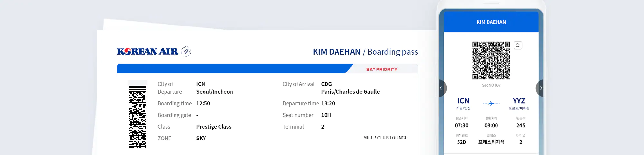Click the magnifier icon beside the QR code
The width and height of the screenshot is (644, 155).
(518, 46)
